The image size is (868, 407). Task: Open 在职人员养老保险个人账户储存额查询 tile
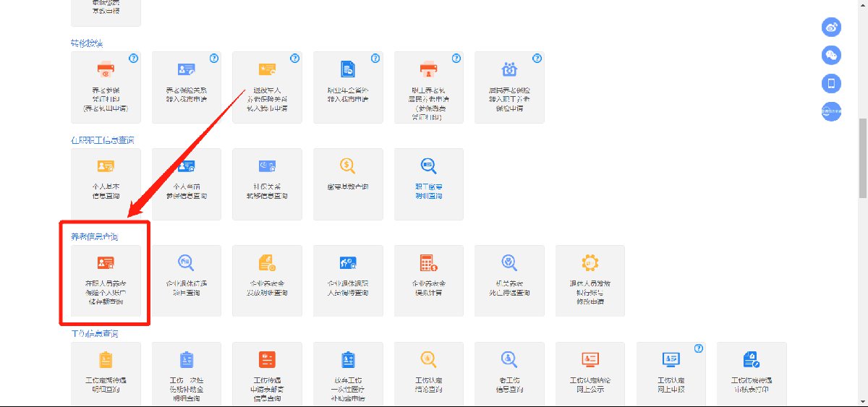(106, 280)
